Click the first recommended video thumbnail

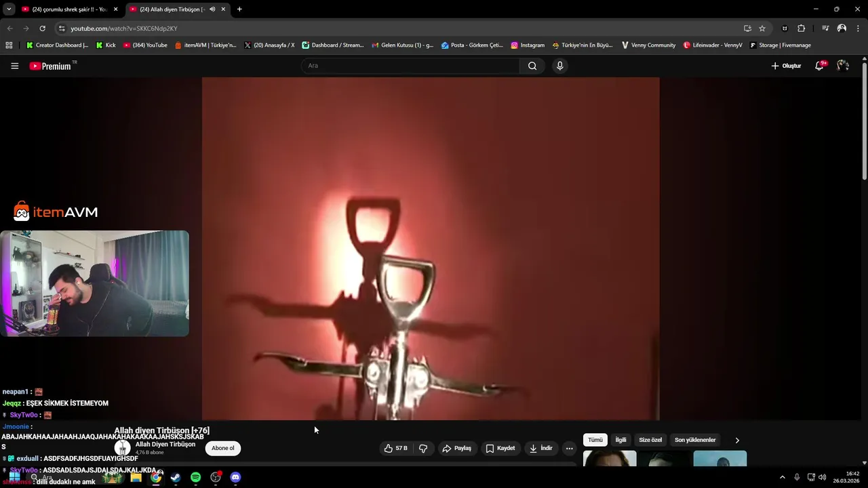610,459
